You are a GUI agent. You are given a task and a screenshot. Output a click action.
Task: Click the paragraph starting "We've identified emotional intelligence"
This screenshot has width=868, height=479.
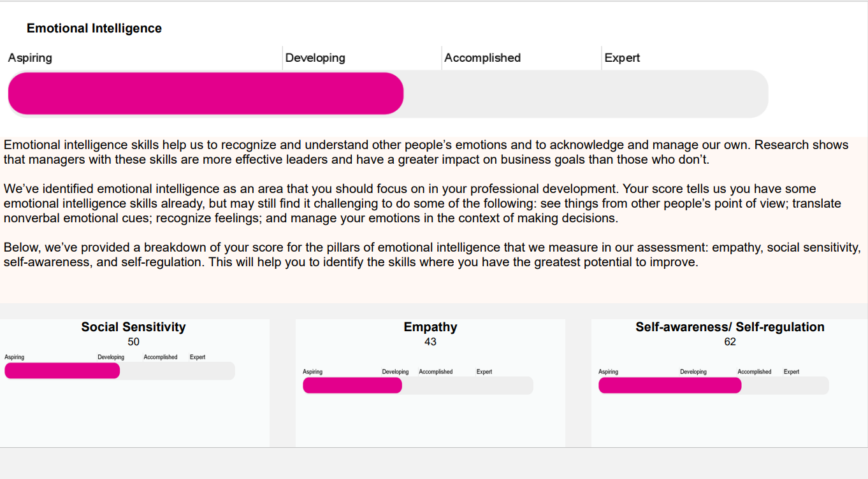pos(422,204)
